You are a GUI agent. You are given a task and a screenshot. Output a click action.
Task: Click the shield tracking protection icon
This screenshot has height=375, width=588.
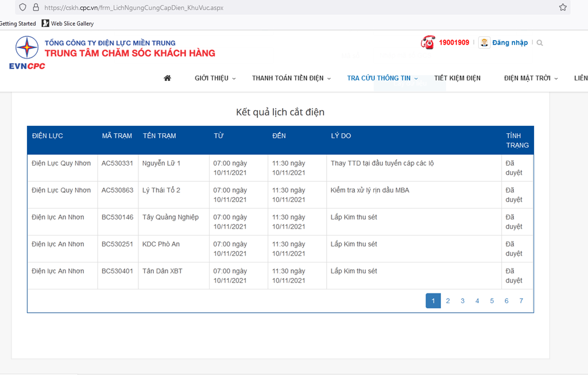(23, 7)
